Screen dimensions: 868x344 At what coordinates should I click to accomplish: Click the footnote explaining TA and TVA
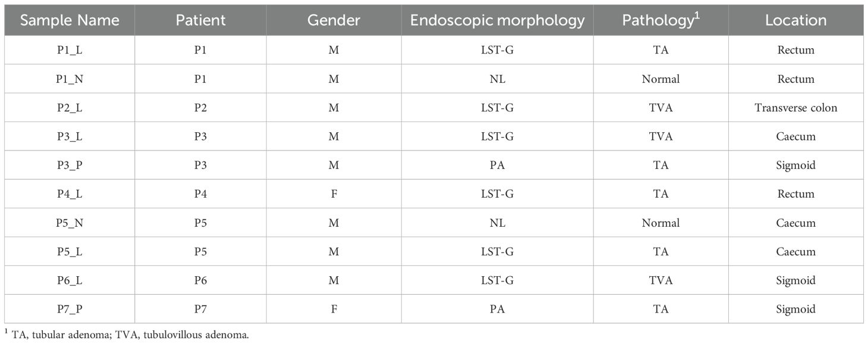point(130,334)
